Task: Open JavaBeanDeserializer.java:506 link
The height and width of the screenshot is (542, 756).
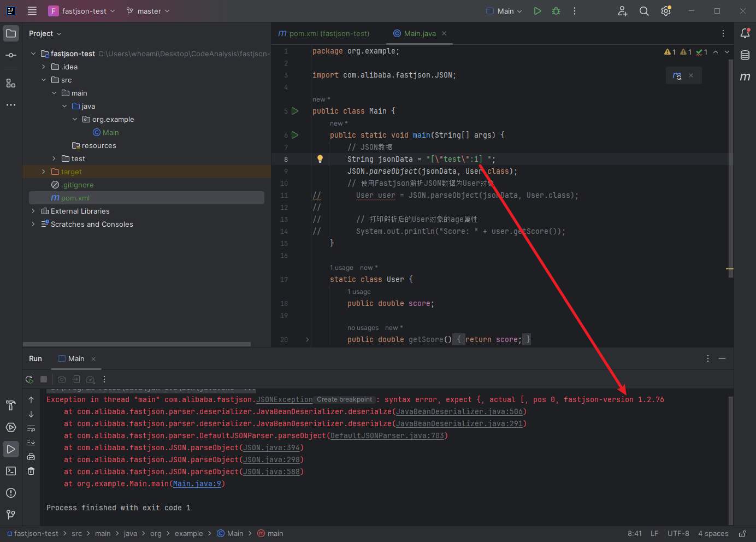Action: (459, 411)
